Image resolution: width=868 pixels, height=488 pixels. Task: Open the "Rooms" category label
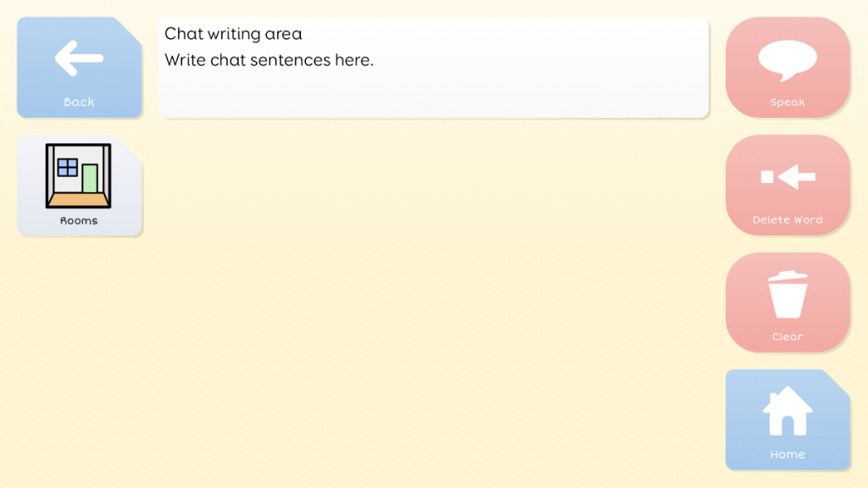79,221
